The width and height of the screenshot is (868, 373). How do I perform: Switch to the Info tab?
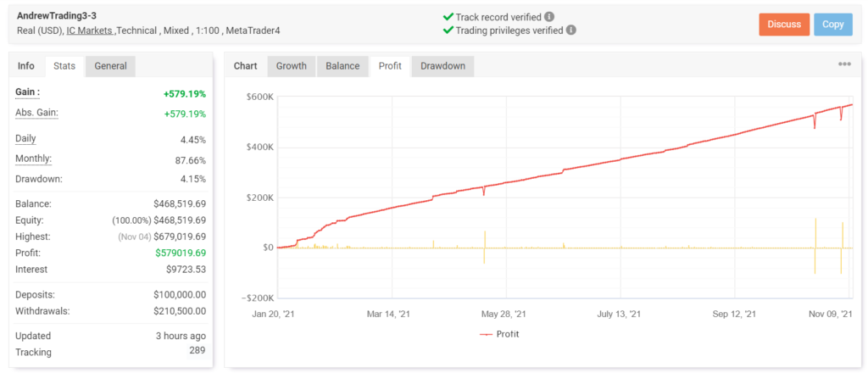26,66
